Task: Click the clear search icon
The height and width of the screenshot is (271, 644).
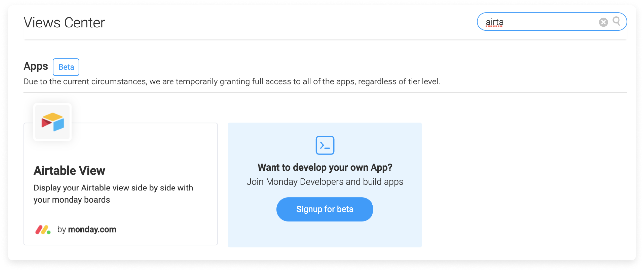Action: 603,22
